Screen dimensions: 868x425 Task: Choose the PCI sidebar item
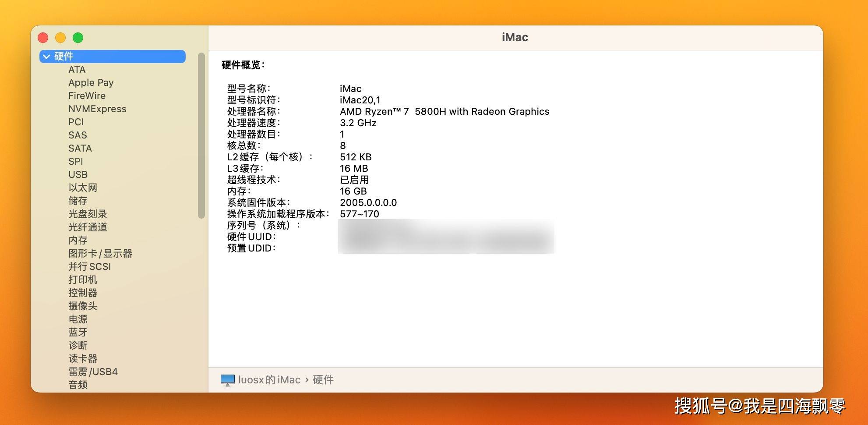coord(76,122)
